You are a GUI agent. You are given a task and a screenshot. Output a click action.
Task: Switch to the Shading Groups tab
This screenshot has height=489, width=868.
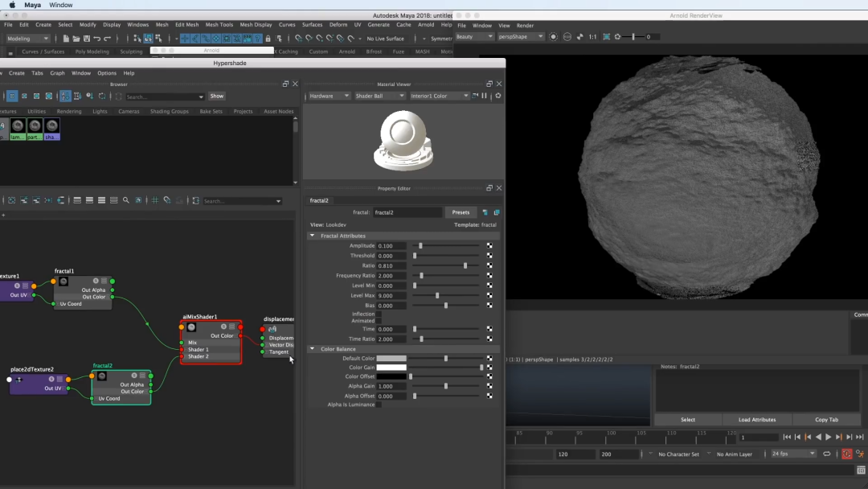click(x=169, y=112)
